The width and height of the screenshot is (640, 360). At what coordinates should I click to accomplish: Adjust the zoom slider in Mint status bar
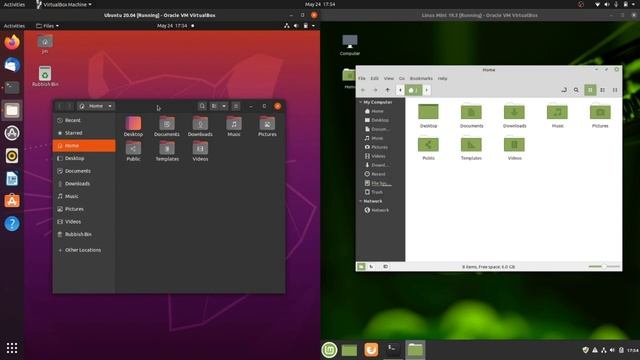pos(604,267)
